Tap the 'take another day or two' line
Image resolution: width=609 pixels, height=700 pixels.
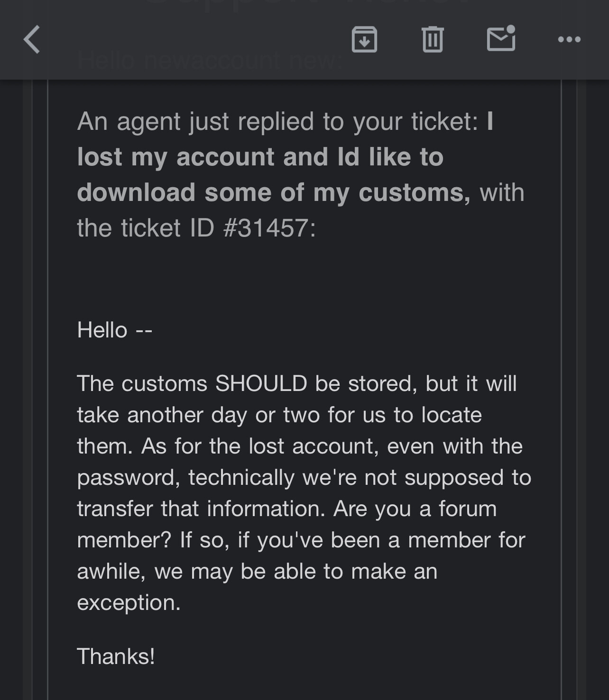tap(279, 415)
